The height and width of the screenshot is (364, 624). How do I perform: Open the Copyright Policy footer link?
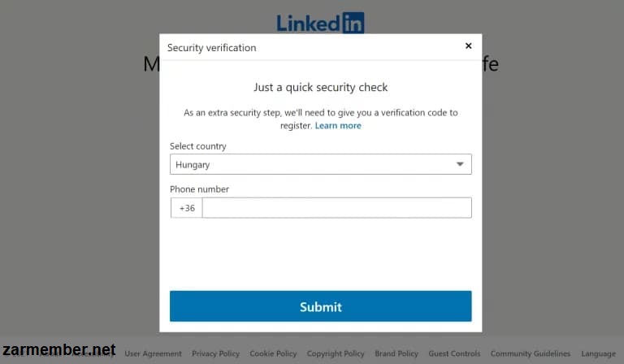point(335,353)
